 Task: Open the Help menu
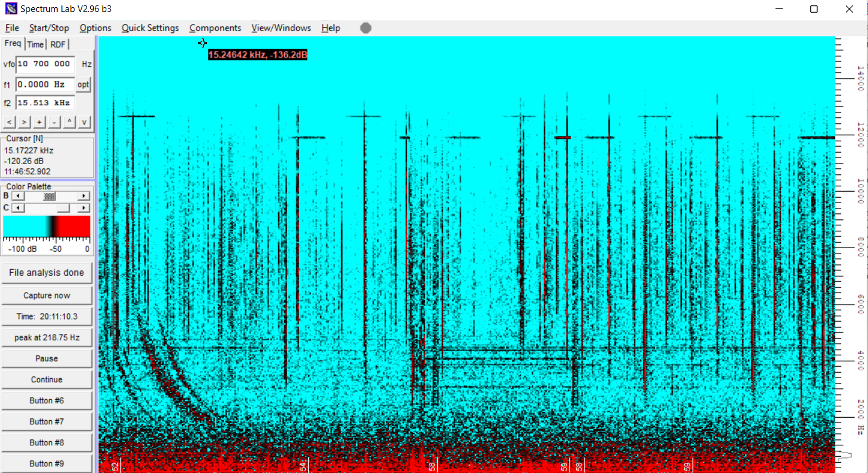(330, 28)
